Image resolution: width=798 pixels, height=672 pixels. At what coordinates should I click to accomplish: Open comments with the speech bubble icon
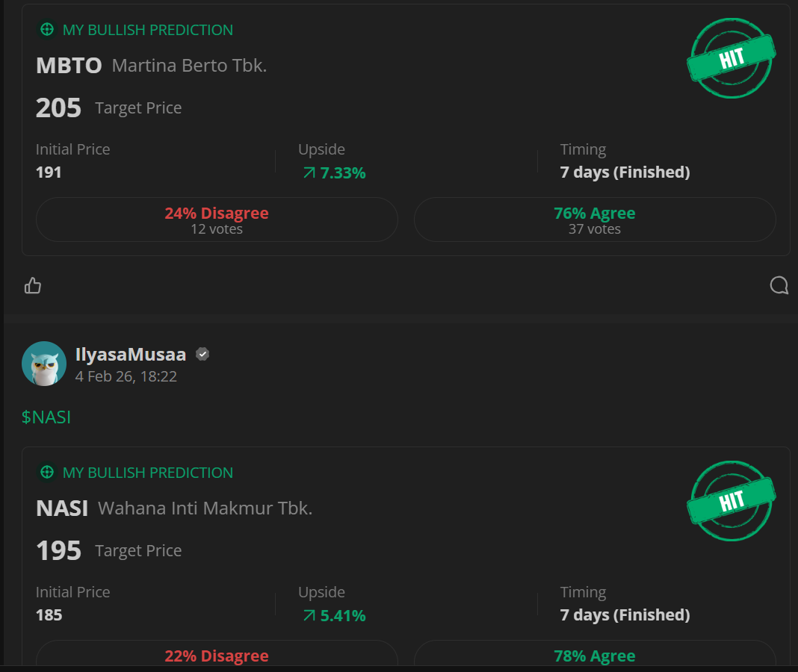[x=779, y=285]
